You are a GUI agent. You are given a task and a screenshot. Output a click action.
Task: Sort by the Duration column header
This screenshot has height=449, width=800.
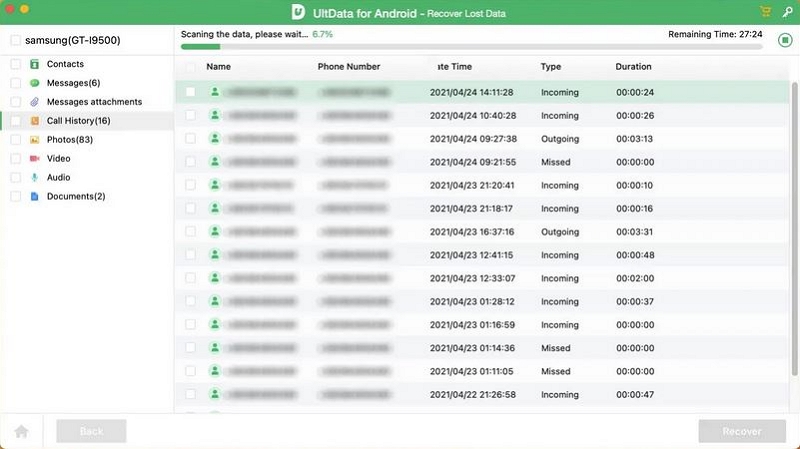633,67
